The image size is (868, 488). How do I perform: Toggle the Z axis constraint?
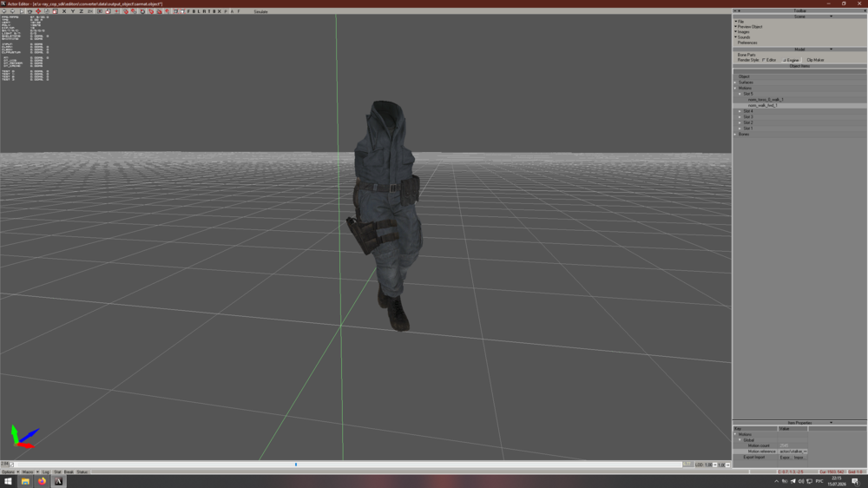click(82, 11)
